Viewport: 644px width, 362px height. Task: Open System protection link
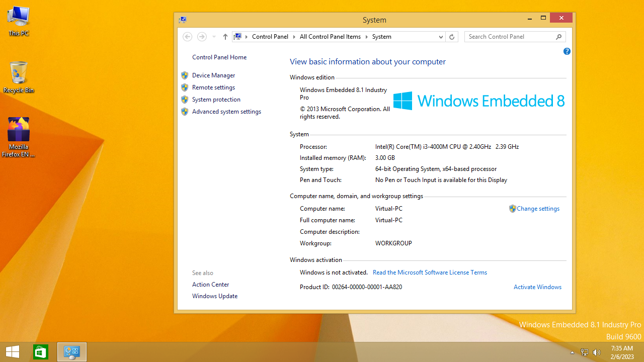pyautogui.click(x=216, y=100)
